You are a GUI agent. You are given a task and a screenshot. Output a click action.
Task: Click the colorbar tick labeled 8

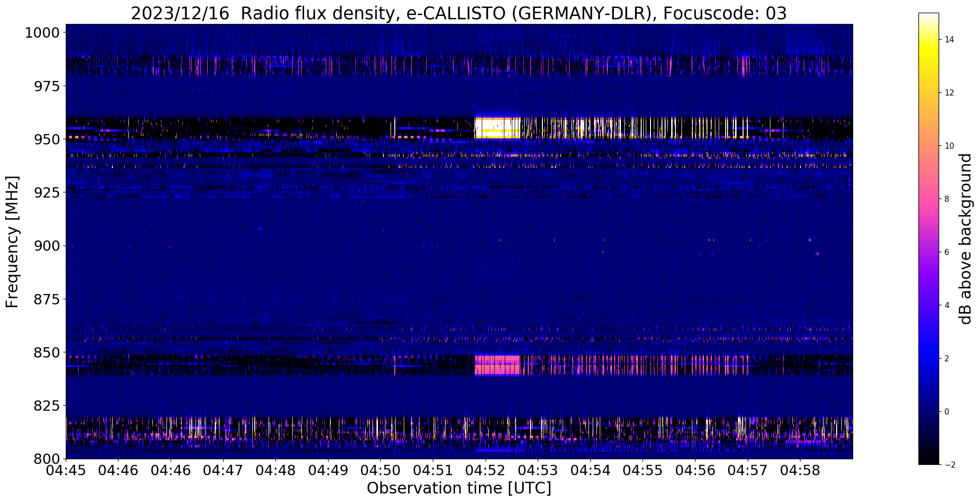point(947,199)
